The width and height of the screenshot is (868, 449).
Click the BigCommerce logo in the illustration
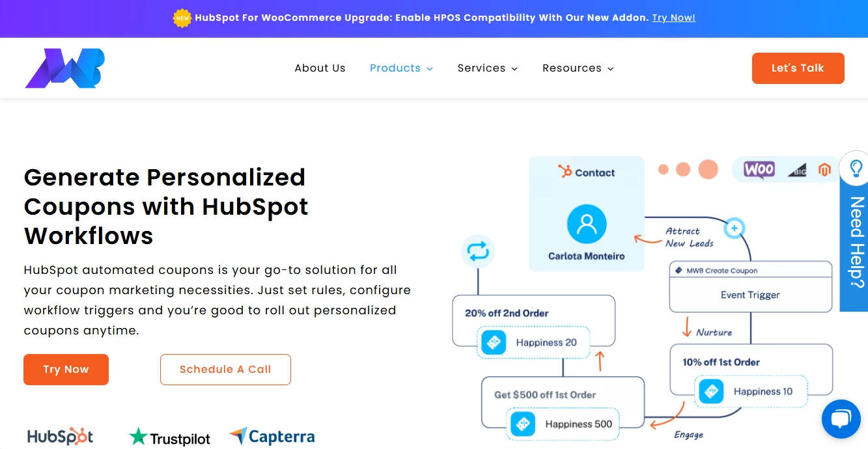click(x=797, y=170)
